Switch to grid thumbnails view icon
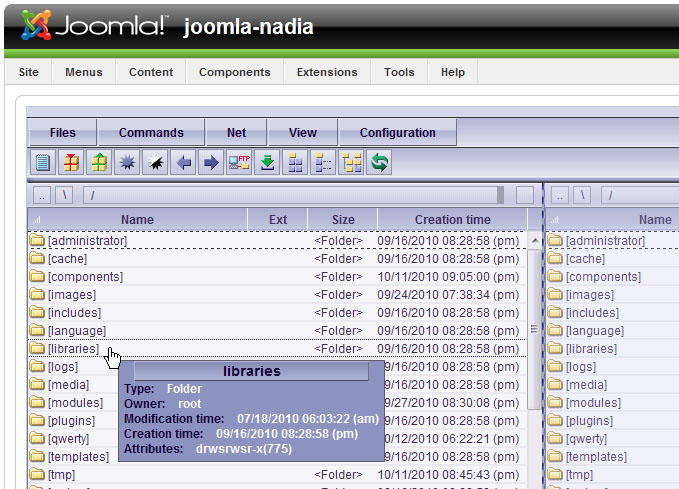Screen dimensions: 679x489 (x=295, y=163)
